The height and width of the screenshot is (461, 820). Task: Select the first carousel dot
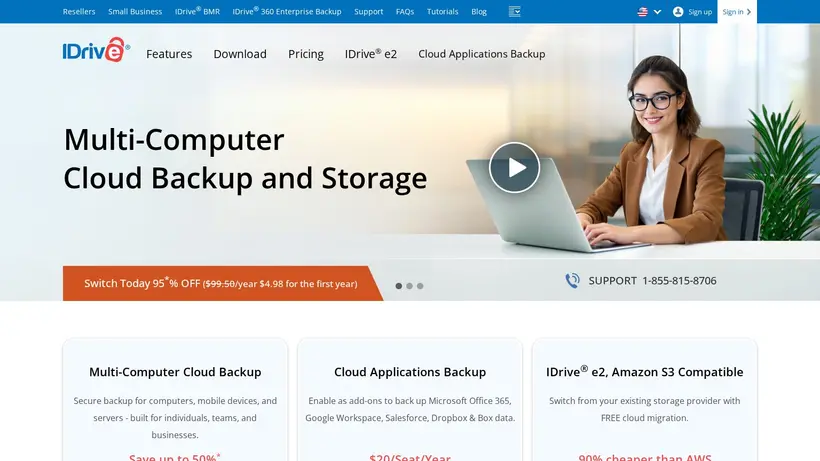399,286
